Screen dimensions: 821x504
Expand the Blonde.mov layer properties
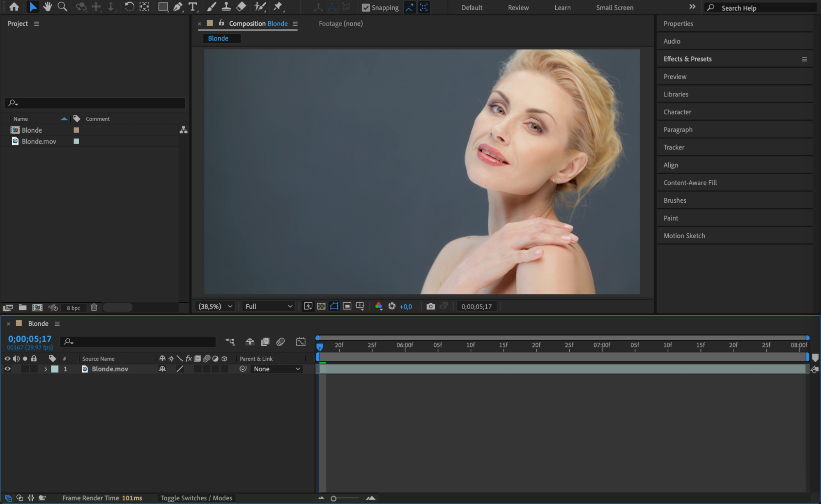(46, 369)
